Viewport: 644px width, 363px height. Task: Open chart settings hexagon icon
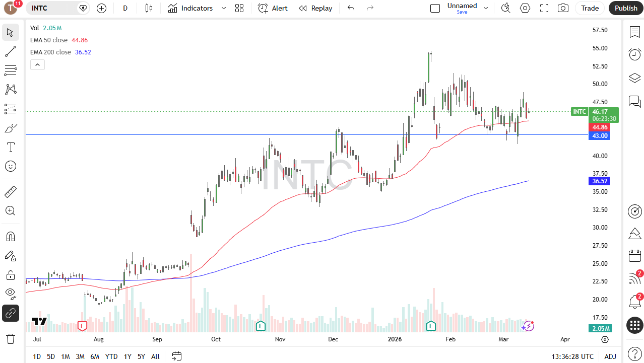click(x=525, y=8)
